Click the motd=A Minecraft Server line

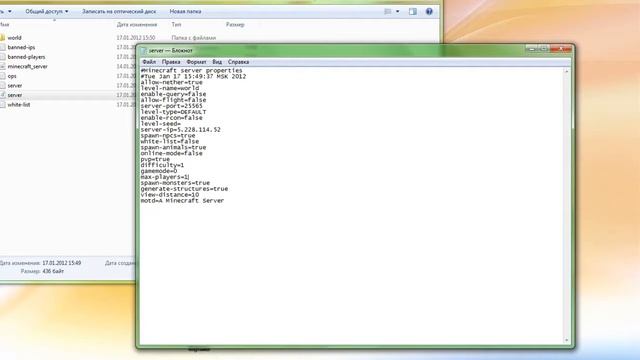coord(182,201)
